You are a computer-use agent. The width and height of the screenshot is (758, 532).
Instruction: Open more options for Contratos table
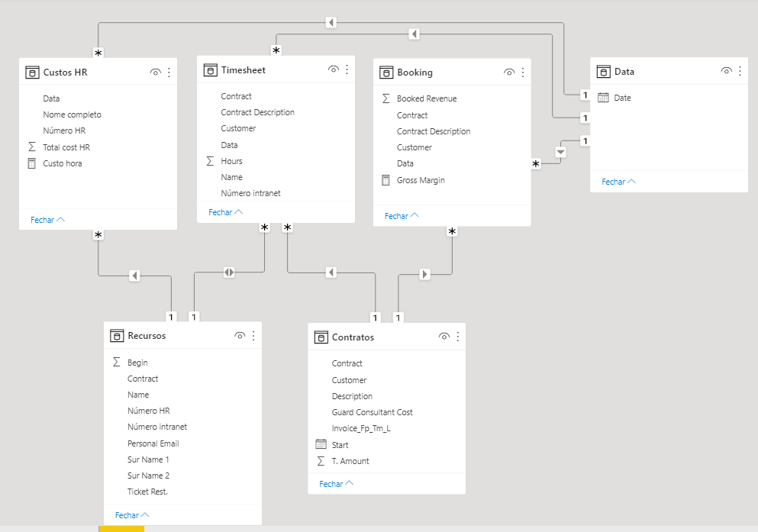click(x=457, y=337)
